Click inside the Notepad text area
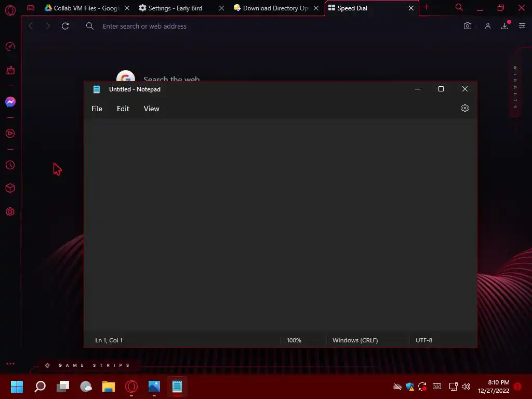The width and height of the screenshot is (532, 399). point(280,224)
